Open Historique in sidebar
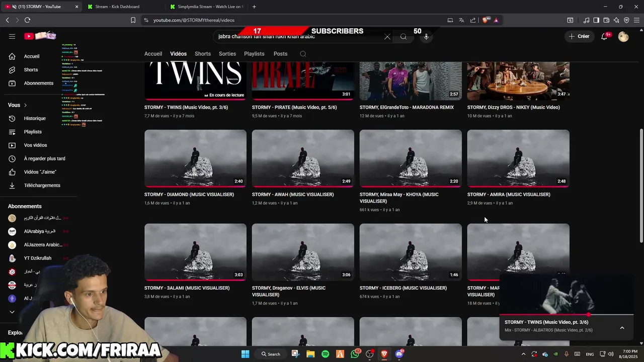This screenshot has height=362, width=644. (x=35, y=118)
